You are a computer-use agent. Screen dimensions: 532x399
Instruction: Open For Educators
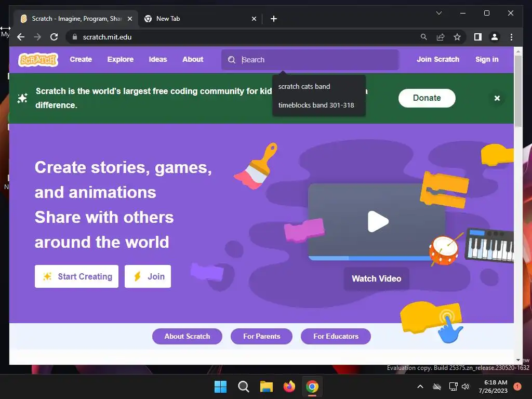point(336,336)
